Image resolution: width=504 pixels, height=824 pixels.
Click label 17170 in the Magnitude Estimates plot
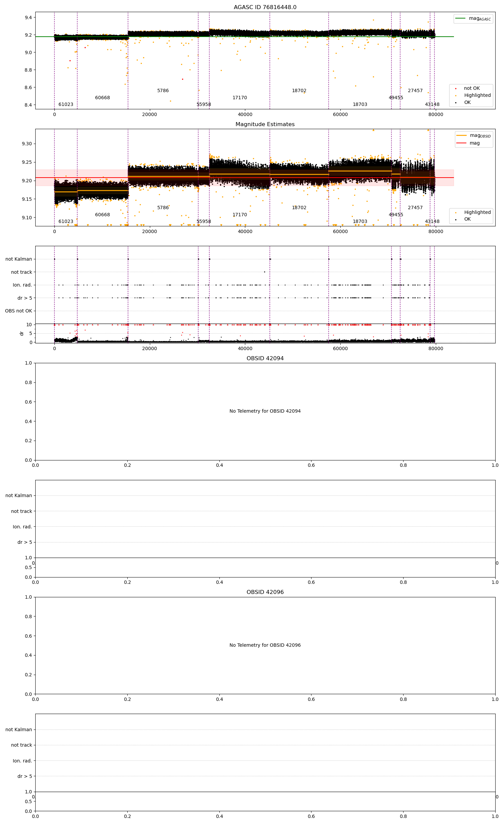[240, 215]
